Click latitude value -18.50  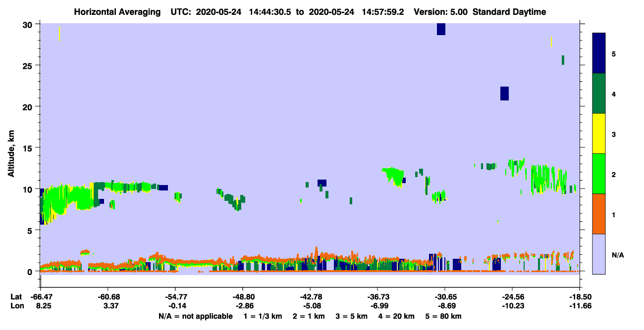[x=580, y=297]
